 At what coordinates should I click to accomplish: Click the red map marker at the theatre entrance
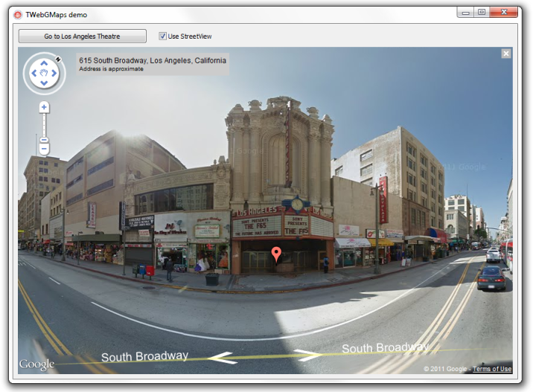[x=276, y=254]
